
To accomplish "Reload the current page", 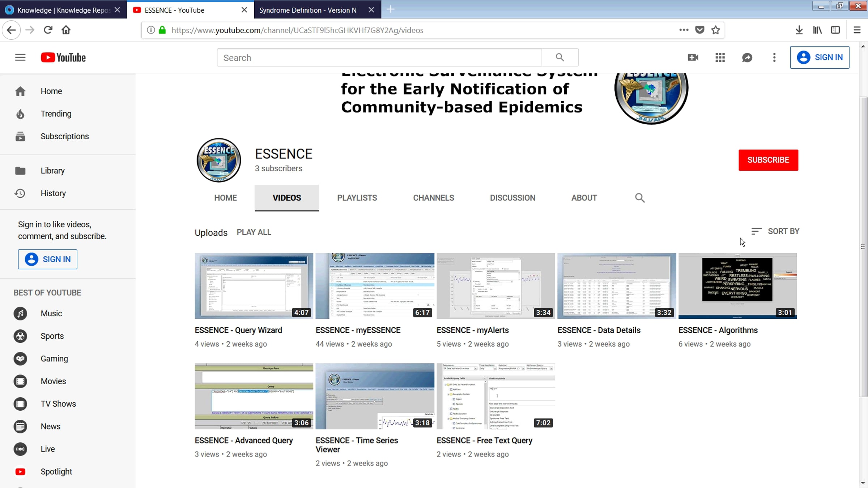I will point(48,30).
